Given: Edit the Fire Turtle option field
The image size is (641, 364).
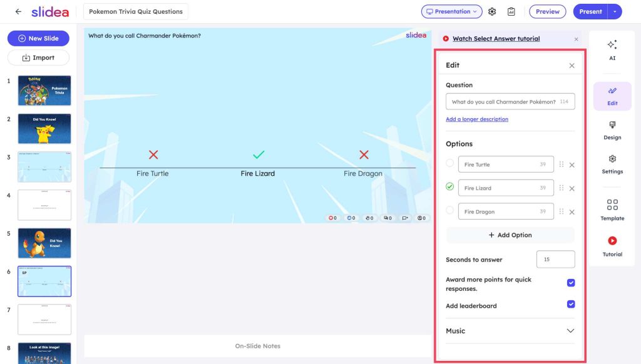Looking at the screenshot, I should pos(506,164).
